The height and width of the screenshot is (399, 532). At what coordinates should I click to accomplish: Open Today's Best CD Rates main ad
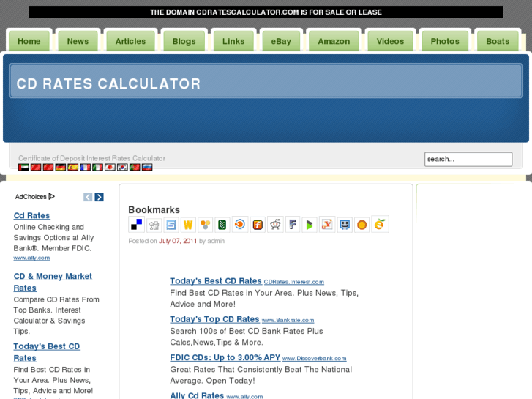[x=216, y=281]
